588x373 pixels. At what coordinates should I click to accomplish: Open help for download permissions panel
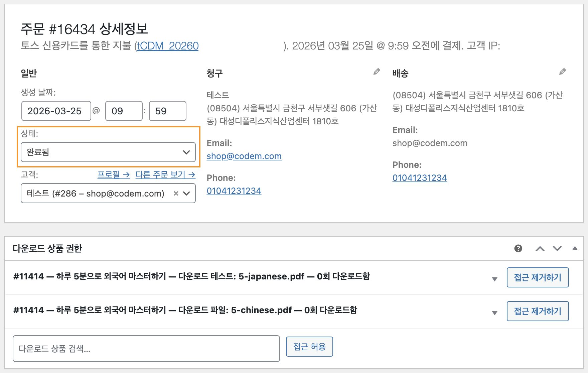tap(518, 248)
